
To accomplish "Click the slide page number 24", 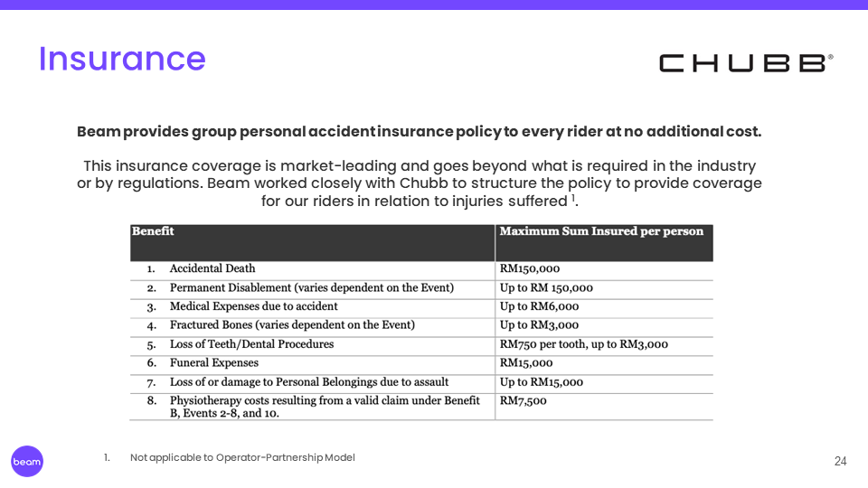I will 840,461.
